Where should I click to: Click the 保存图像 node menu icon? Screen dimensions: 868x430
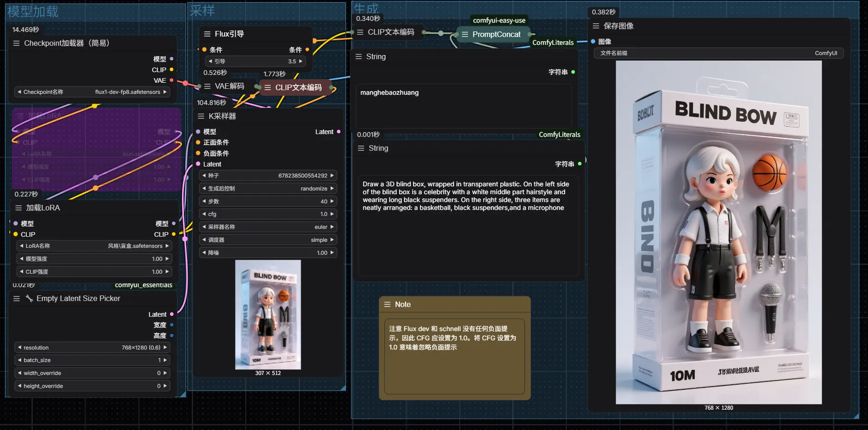tap(596, 26)
